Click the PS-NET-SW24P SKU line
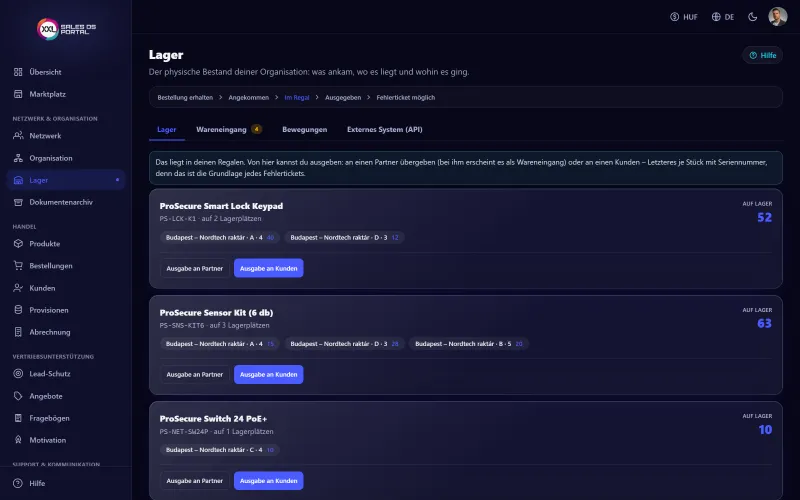800x500 pixels. [216, 432]
